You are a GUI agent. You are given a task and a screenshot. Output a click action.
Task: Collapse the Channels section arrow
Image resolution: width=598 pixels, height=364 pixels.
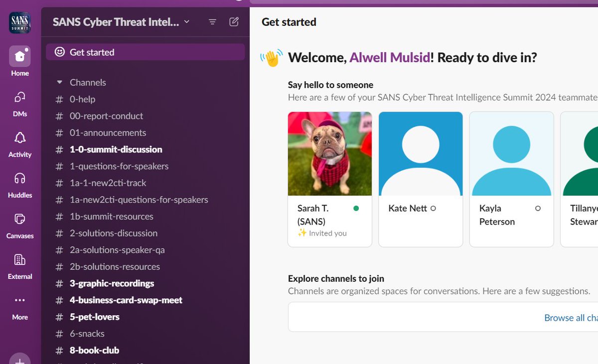[59, 82]
